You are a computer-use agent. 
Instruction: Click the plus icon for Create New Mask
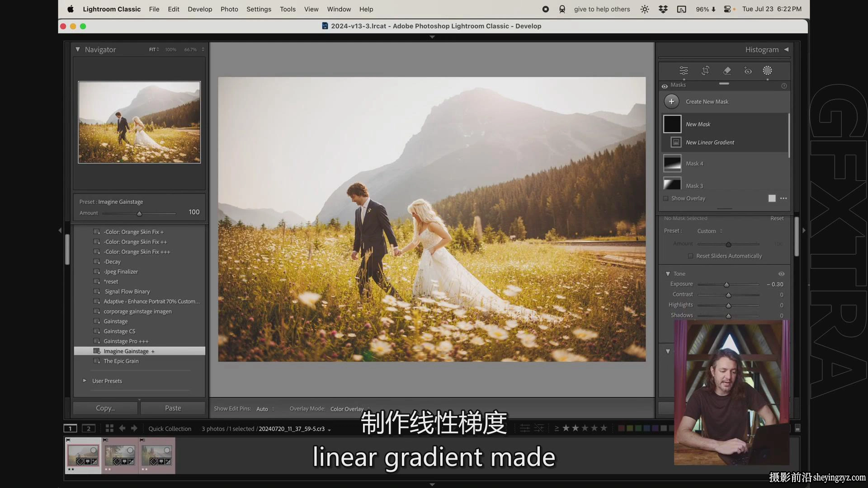672,102
